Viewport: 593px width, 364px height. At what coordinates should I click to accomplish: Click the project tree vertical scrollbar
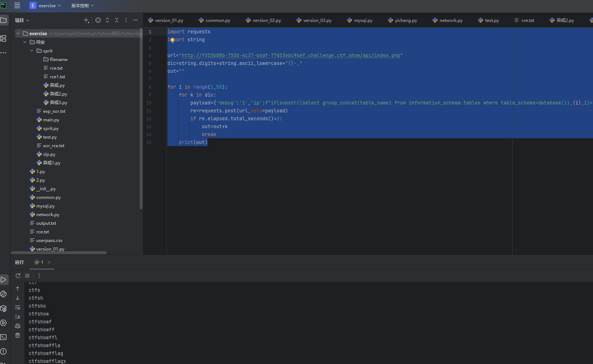coord(141,118)
